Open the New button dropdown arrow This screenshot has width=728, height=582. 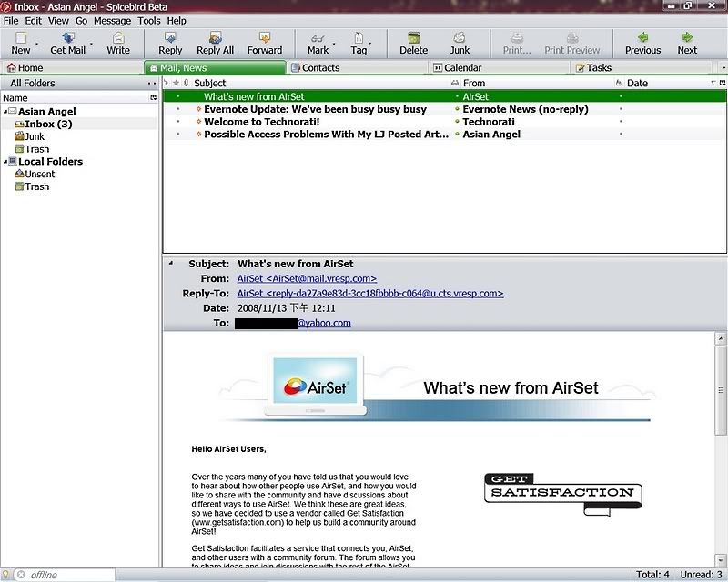point(37,44)
